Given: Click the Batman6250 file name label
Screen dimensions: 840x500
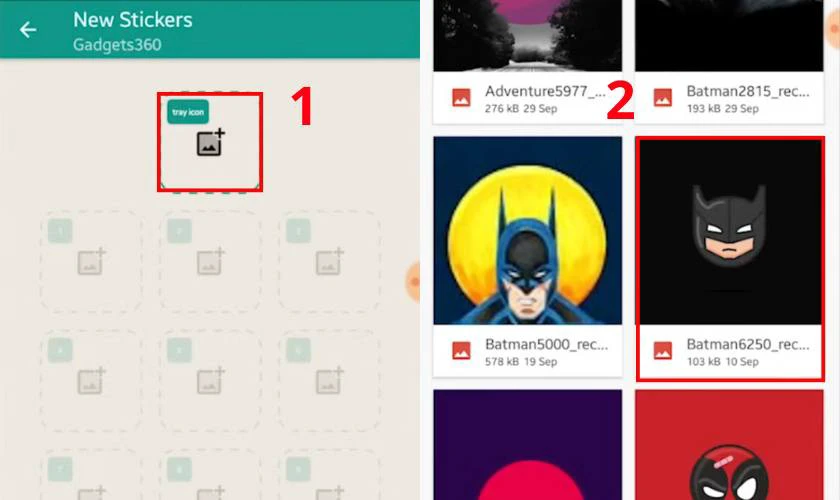Looking at the screenshot, I should coord(748,344).
